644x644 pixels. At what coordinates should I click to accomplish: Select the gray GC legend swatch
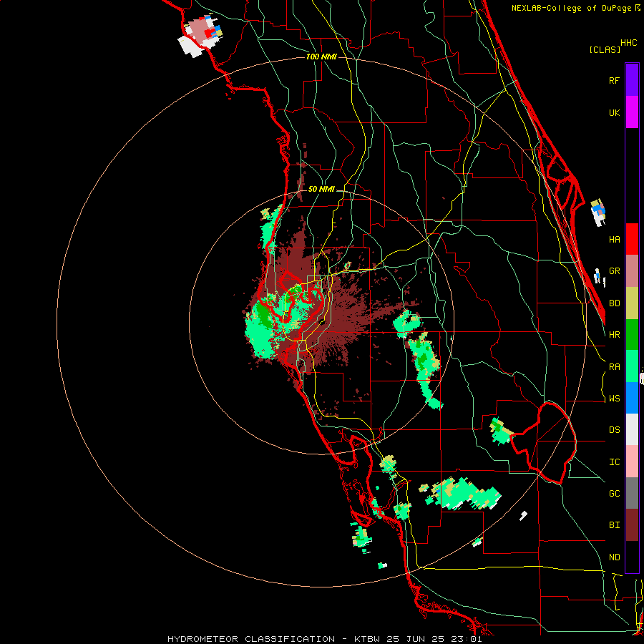click(x=632, y=493)
